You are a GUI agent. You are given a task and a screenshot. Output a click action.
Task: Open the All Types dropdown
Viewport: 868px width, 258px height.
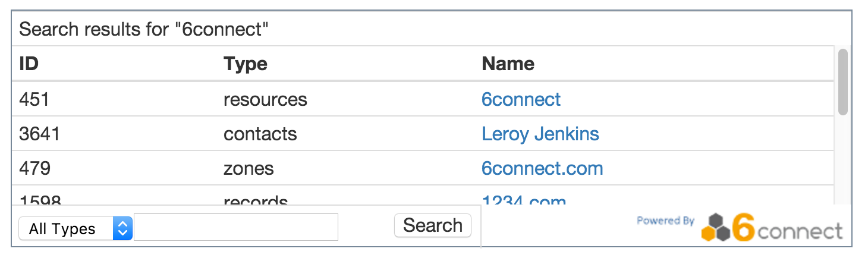click(x=75, y=228)
